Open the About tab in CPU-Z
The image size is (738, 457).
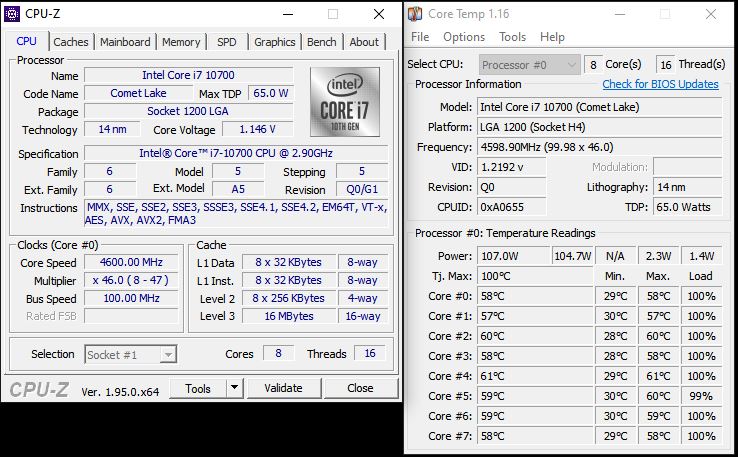tap(364, 42)
